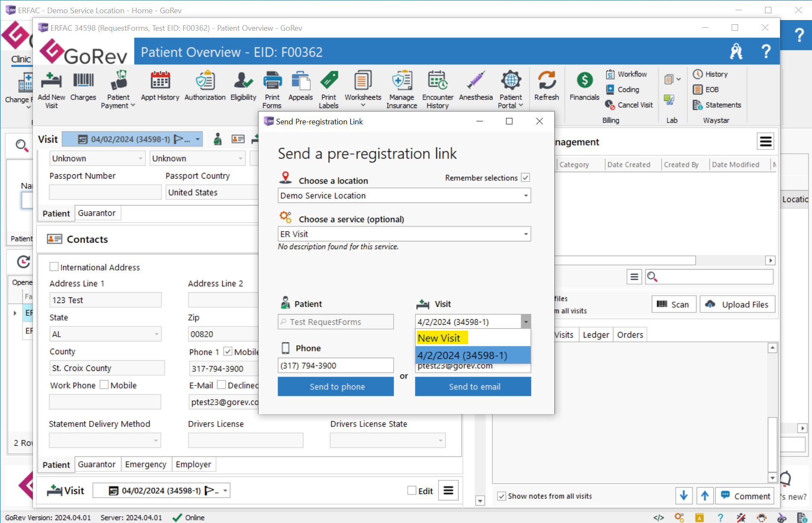Toggle Remember selections checkbox
Viewport: 812px width, 523px height.
[x=525, y=178]
